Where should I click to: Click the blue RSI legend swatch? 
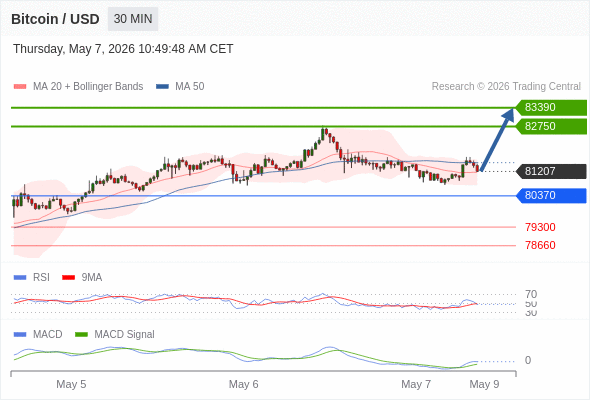pyautogui.click(x=20, y=278)
